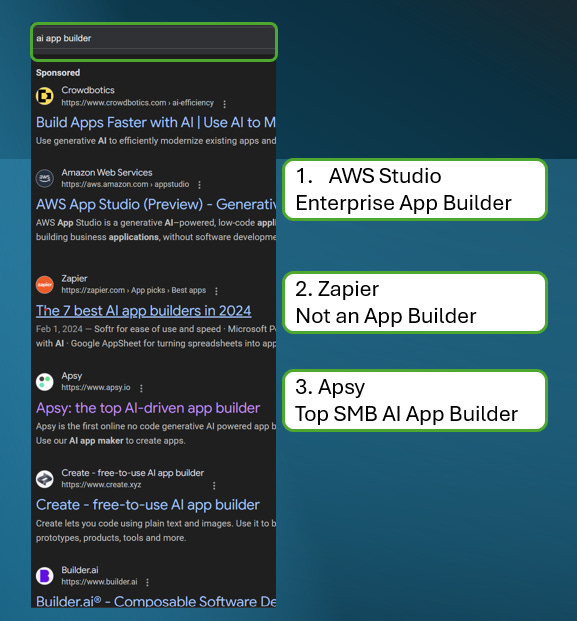Open 'Create - free-to-use AI app builder' title link
The width and height of the screenshot is (577, 621).
click(x=147, y=505)
